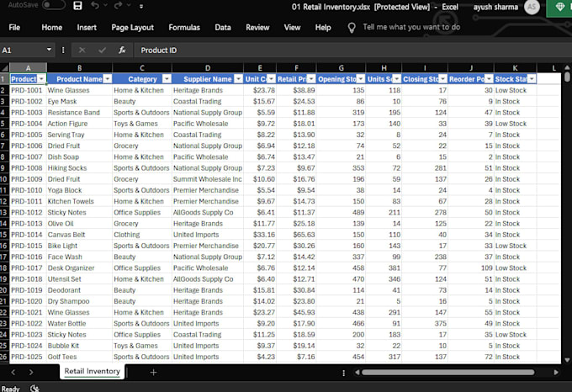This screenshot has height=392, width=572.
Task: Open Customize Quick Access Toolbar arrow
Action: tap(141, 6)
